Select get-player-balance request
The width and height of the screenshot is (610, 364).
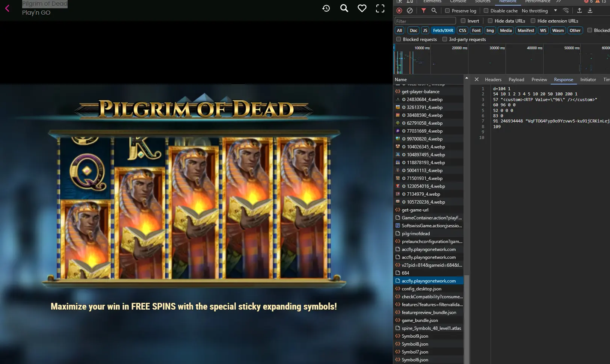(428, 92)
